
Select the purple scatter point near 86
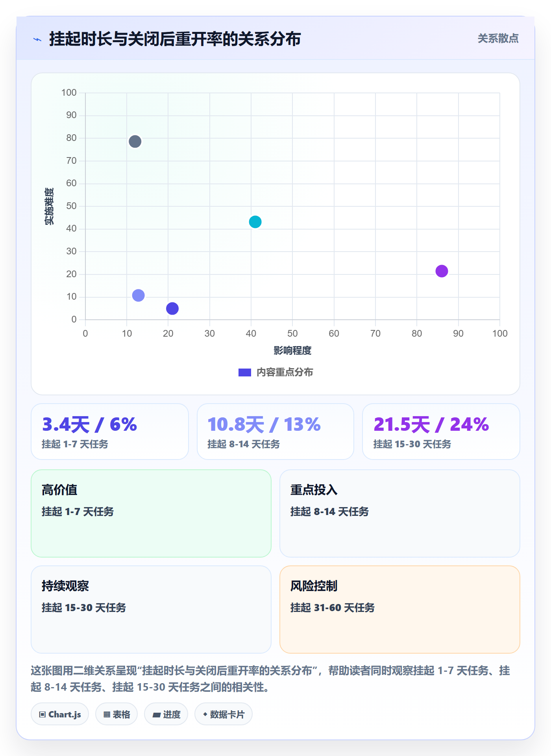(442, 271)
